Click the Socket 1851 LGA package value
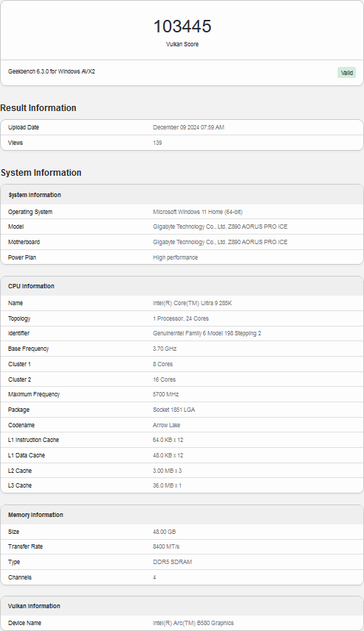364x631 pixels. tap(174, 410)
